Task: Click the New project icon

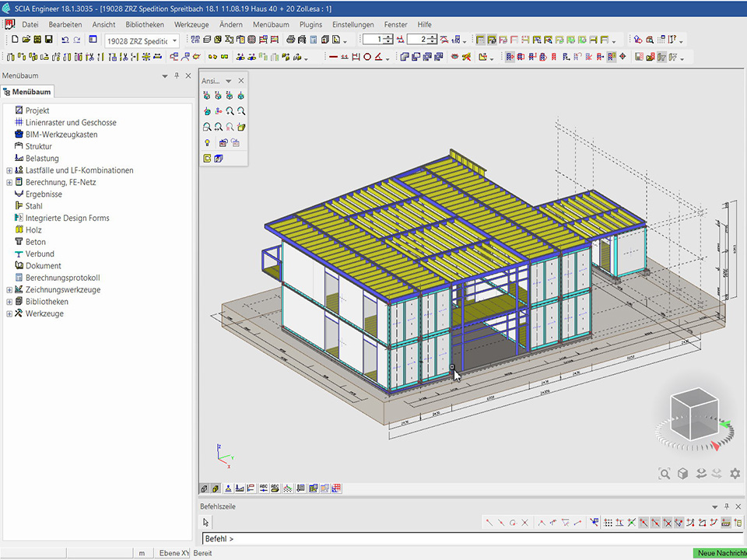Action: (x=15, y=40)
